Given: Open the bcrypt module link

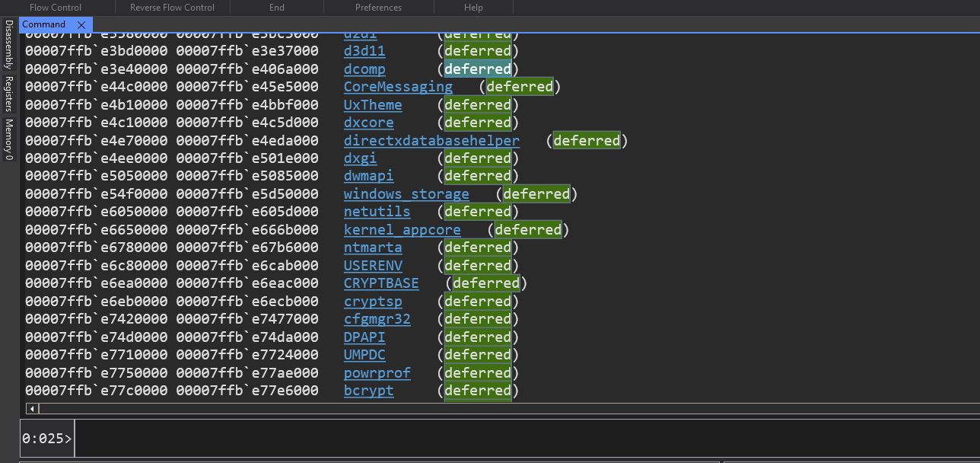Looking at the screenshot, I should coord(368,391).
